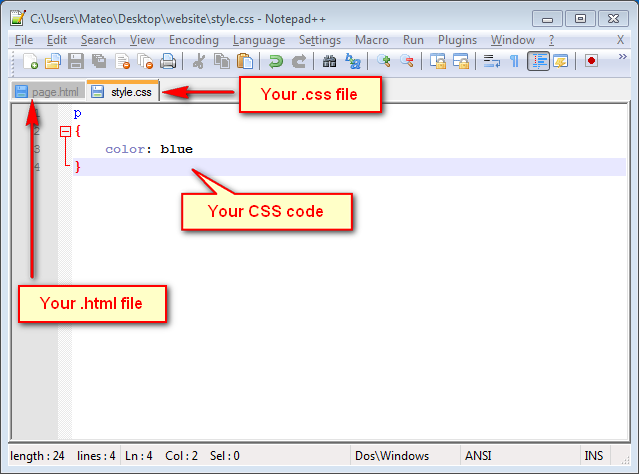This screenshot has width=639, height=474.
Task: Click the Dos\Windows line ending status field
Action: point(392,456)
